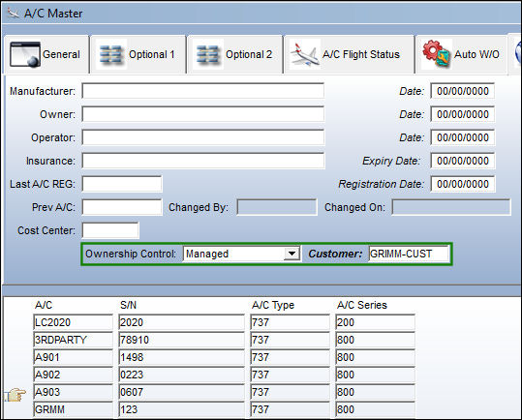Image resolution: width=522 pixels, height=420 pixels.
Task: Focus the Insurance input field
Action: [x=203, y=161]
